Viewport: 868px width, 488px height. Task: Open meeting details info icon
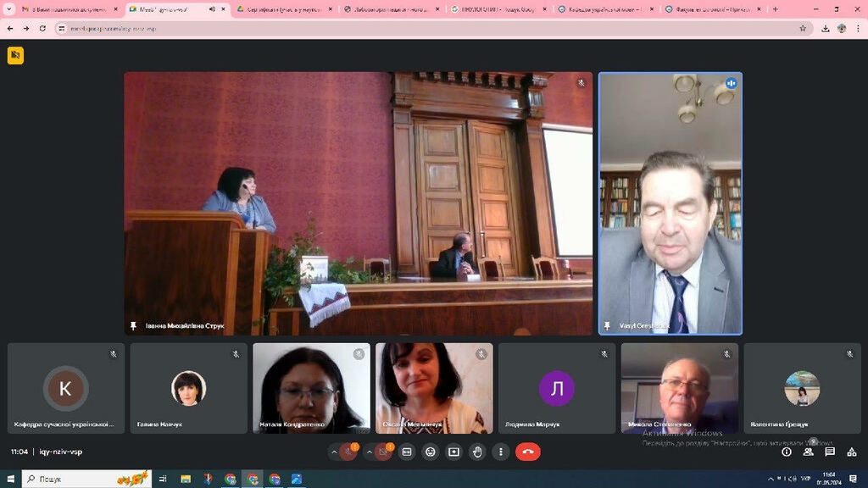click(x=786, y=452)
